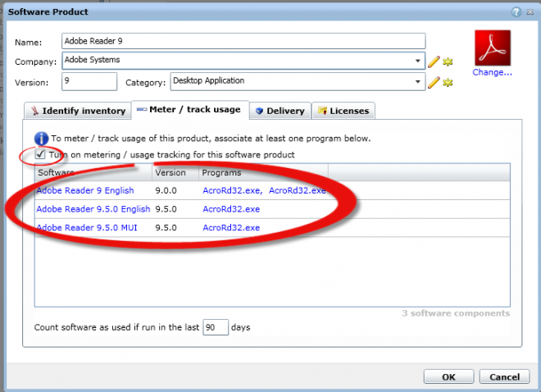Edit category with the pencil icon
The height and width of the screenshot is (392, 541).
[x=434, y=83]
